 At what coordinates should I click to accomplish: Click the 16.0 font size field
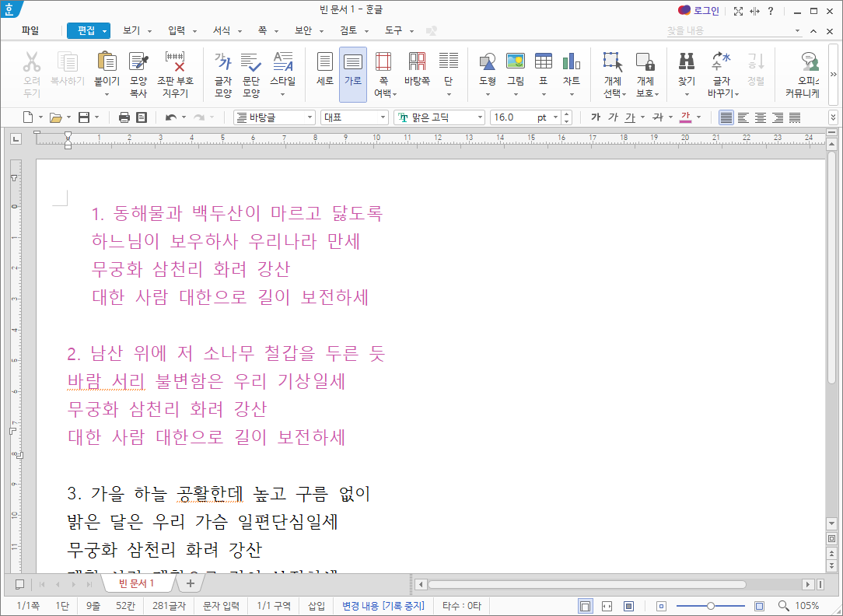pos(513,117)
